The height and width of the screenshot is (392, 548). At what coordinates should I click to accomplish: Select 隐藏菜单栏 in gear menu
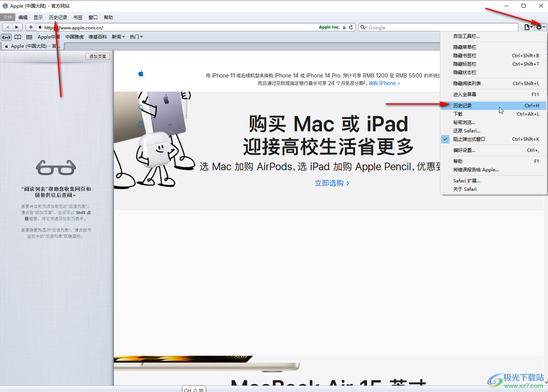(494, 47)
